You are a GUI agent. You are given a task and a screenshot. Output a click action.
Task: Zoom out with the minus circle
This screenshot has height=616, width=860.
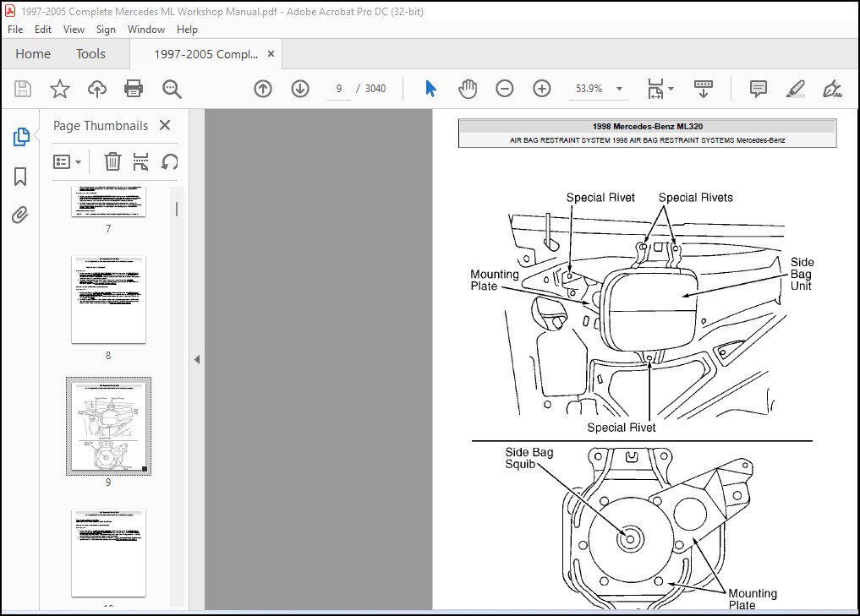tap(505, 89)
